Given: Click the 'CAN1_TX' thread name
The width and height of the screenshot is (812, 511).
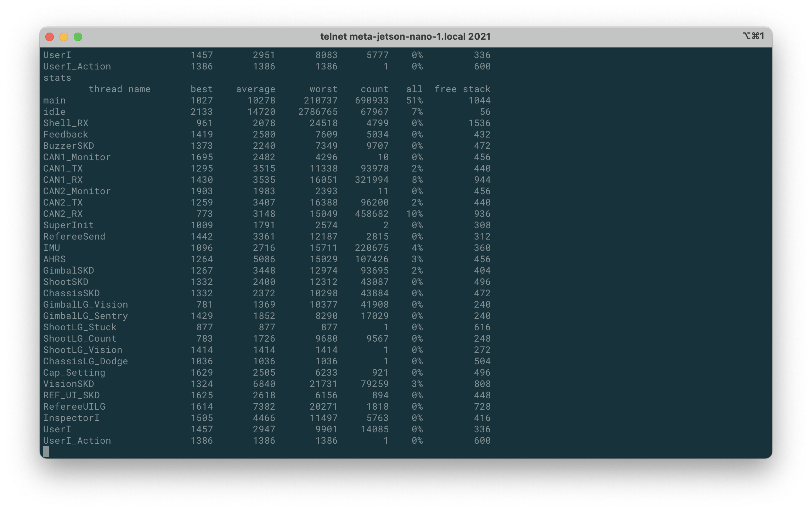Looking at the screenshot, I should 63,168.
